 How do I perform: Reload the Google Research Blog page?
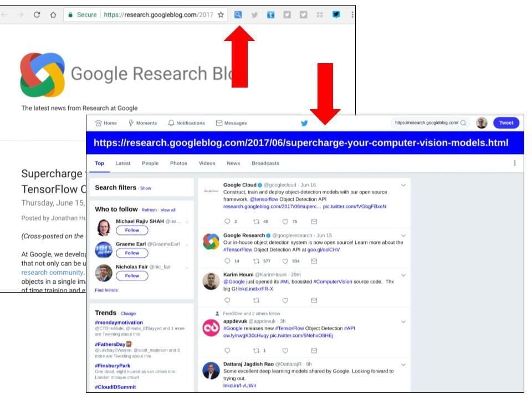(37, 14)
